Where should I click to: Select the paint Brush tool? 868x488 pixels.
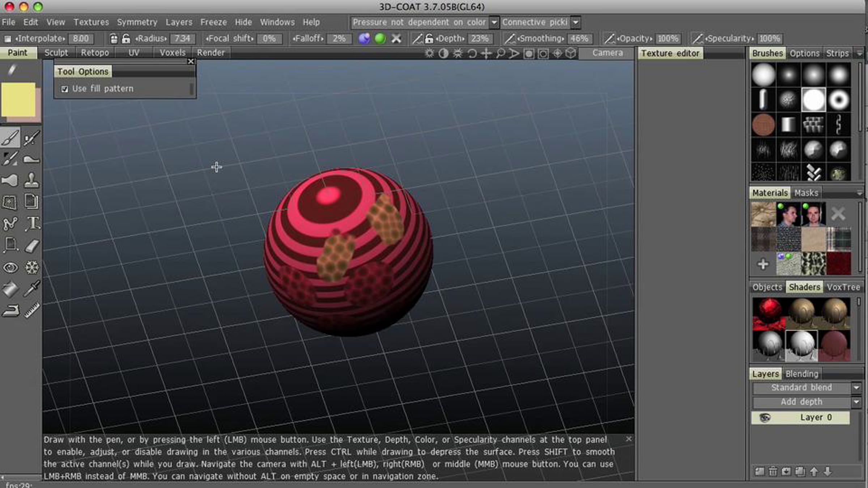pos(10,138)
